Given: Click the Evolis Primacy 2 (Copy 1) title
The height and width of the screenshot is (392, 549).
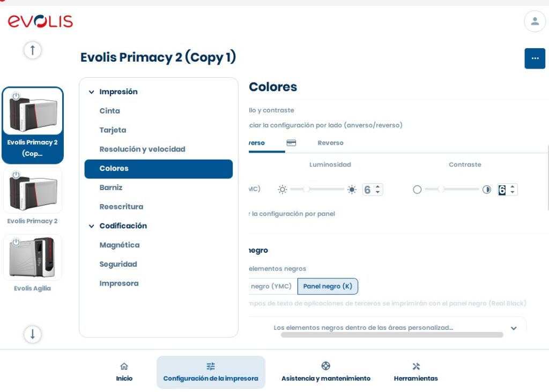Looking at the screenshot, I should coord(158,57).
